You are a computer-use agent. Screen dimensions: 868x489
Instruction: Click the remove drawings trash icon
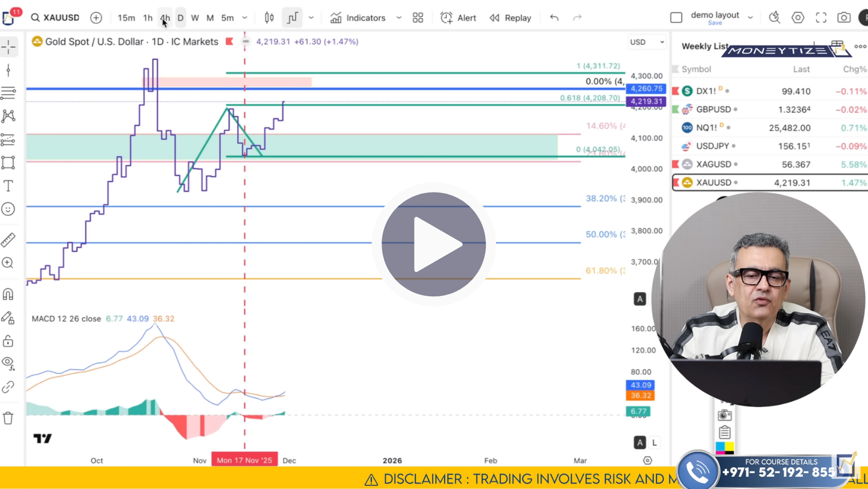[x=8, y=418]
